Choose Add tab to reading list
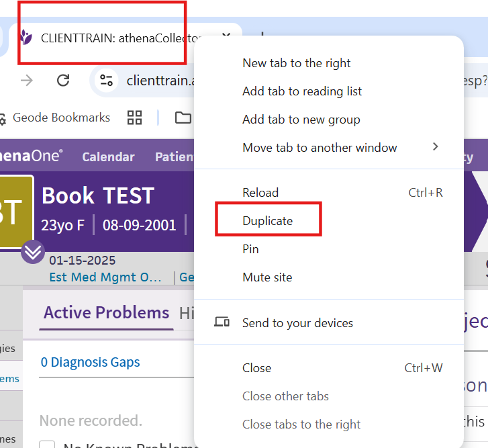This screenshot has width=488, height=448. [x=329, y=91]
